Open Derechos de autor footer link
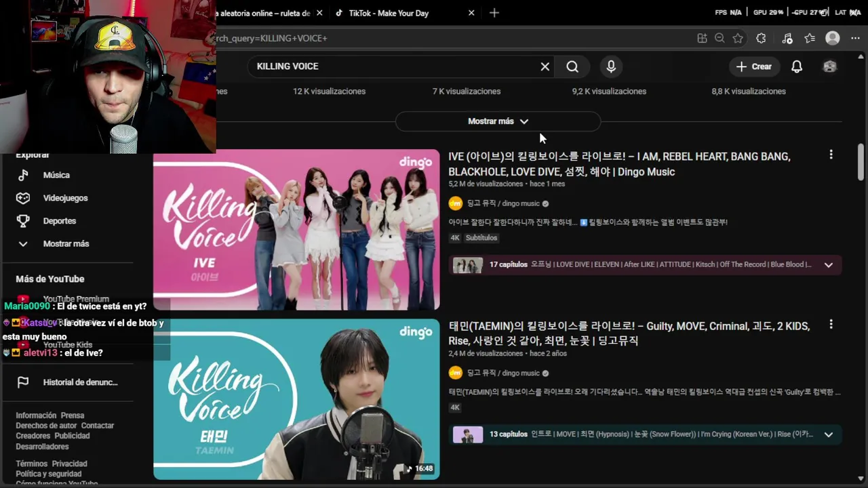Viewport: 868px width, 488px height. [x=46, y=426]
